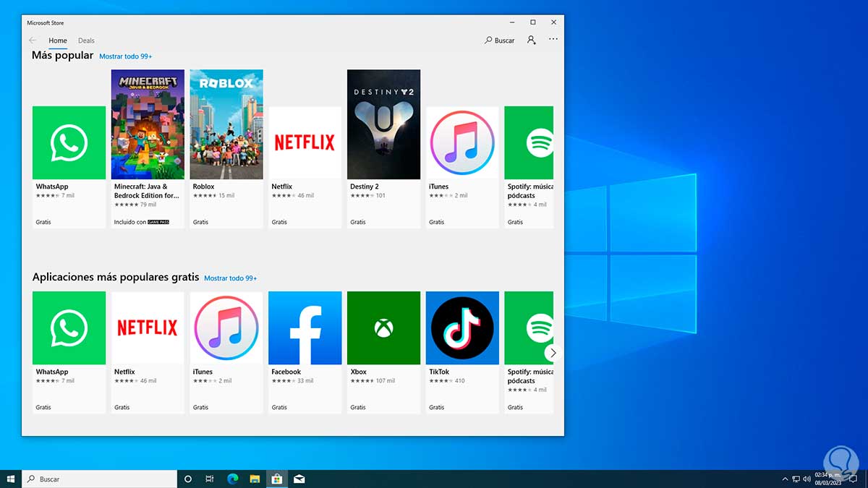
Task: Open WhatsApp tile in free apps row
Action: click(x=69, y=352)
